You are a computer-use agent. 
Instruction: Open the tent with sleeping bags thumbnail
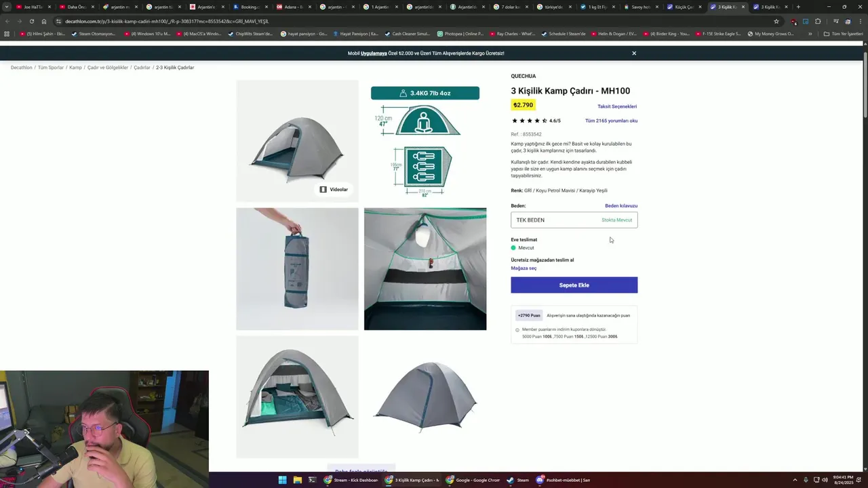click(297, 396)
